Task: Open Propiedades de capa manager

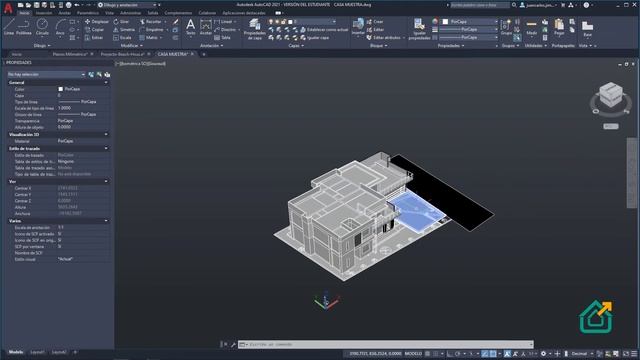Action: point(255,29)
